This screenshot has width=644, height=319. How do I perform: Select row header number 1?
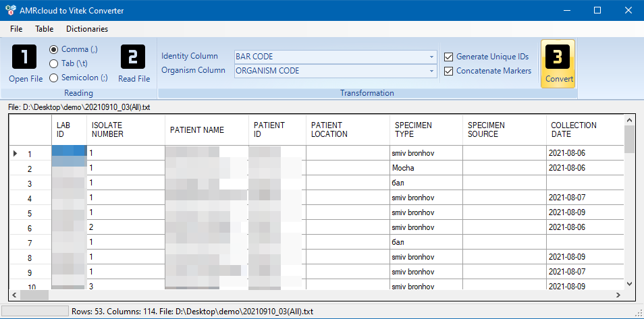coord(30,154)
